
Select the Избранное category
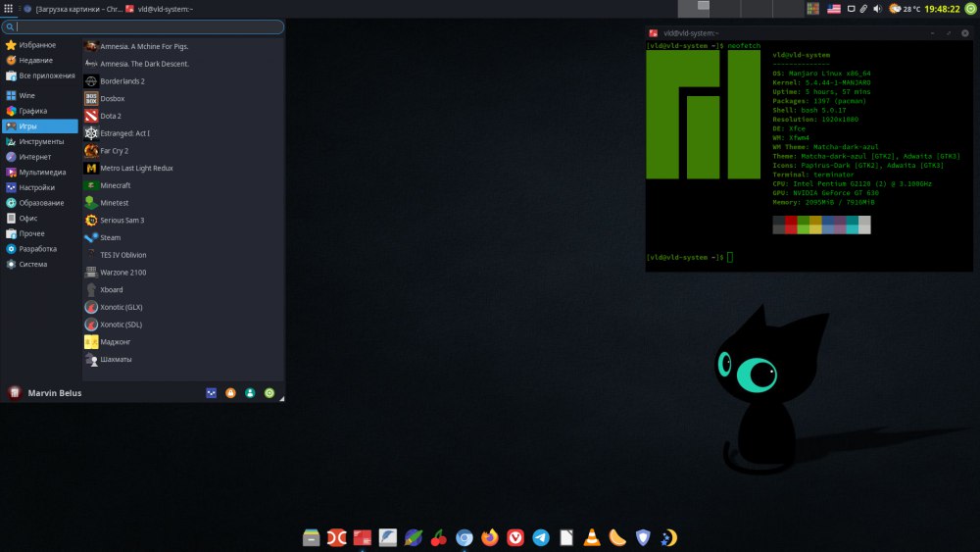click(x=40, y=45)
